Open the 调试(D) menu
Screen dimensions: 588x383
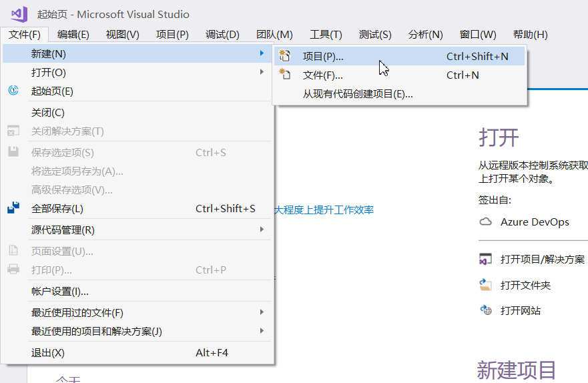(x=222, y=35)
